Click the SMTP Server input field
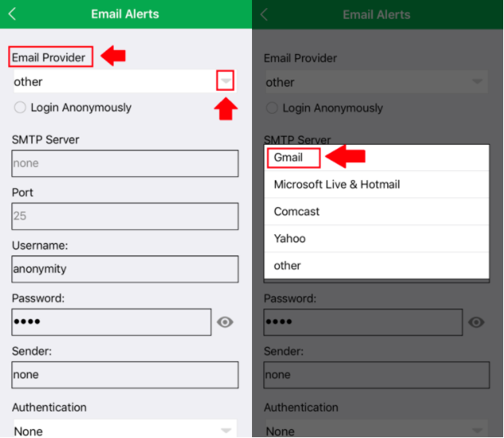The height and width of the screenshot is (438, 504). click(x=124, y=163)
